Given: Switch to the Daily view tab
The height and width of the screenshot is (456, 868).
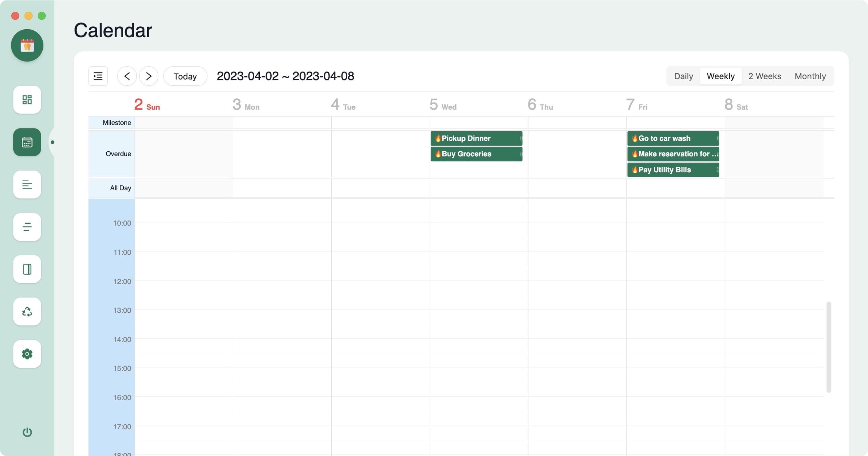Looking at the screenshot, I should [x=683, y=76].
